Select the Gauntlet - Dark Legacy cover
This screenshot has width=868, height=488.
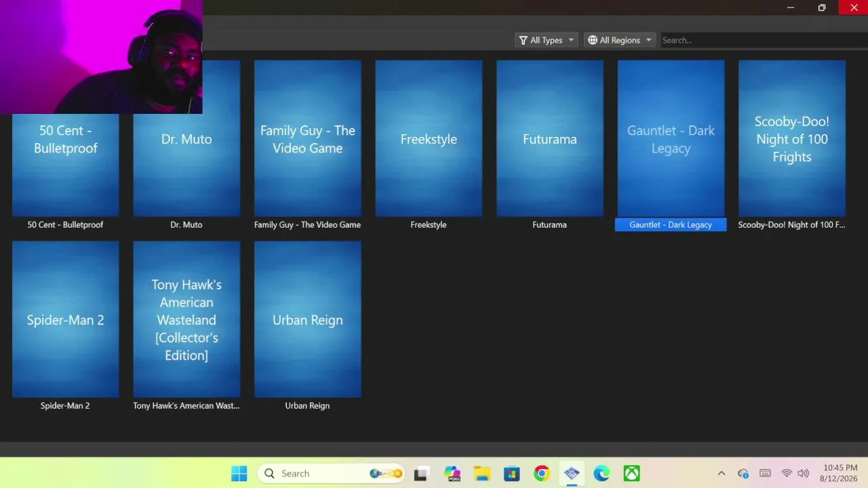point(671,139)
